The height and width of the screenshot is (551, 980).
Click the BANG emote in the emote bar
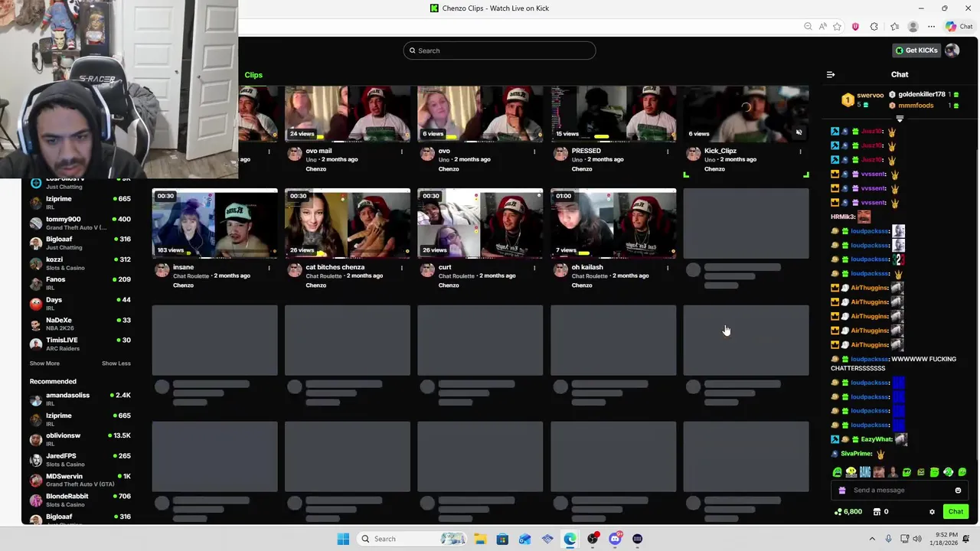coord(865,472)
